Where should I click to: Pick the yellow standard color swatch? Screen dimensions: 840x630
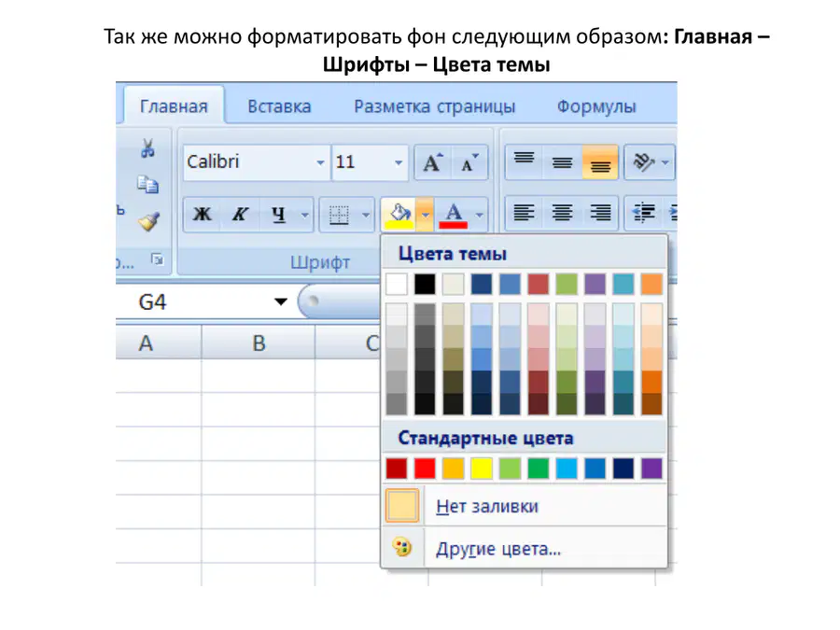[481, 469]
